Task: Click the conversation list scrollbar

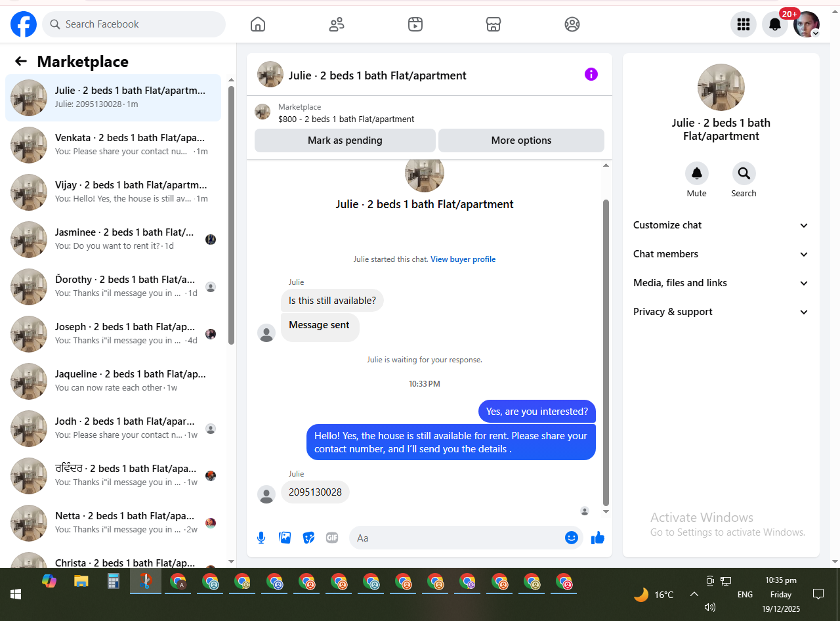Action: [231, 215]
